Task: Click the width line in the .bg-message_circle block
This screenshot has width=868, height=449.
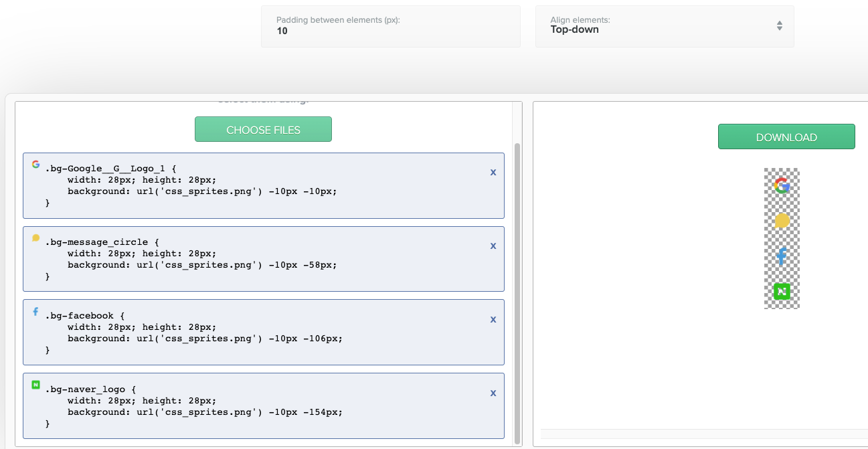Action: click(142, 254)
